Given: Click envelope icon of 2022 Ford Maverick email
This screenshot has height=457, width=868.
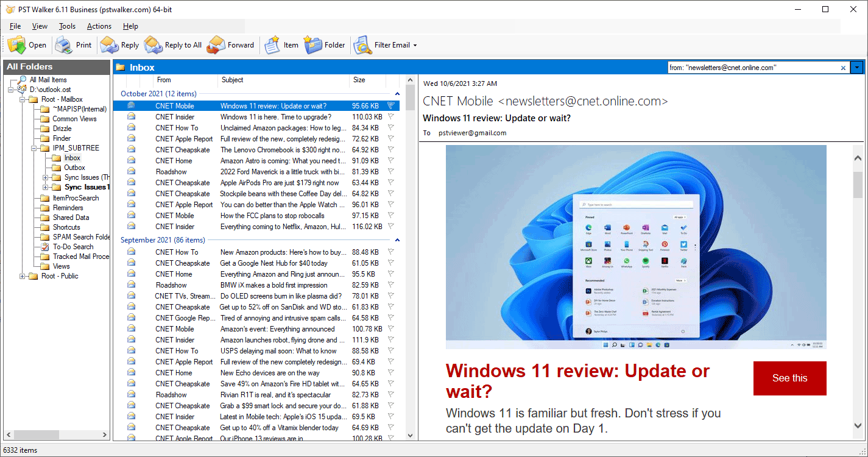Looking at the screenshot, I should (x=131, y=172).
